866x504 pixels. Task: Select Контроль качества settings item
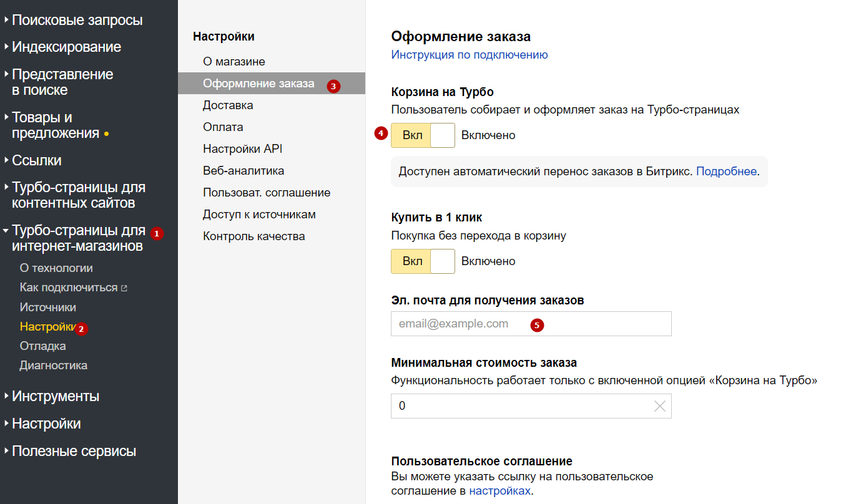253,236
